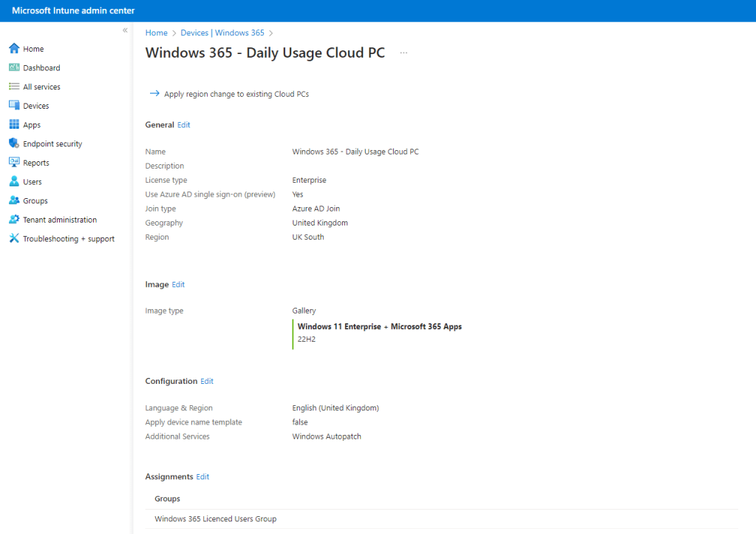Collapse the left navigation sidebar

pyautogui.click(x=125, y=30)
